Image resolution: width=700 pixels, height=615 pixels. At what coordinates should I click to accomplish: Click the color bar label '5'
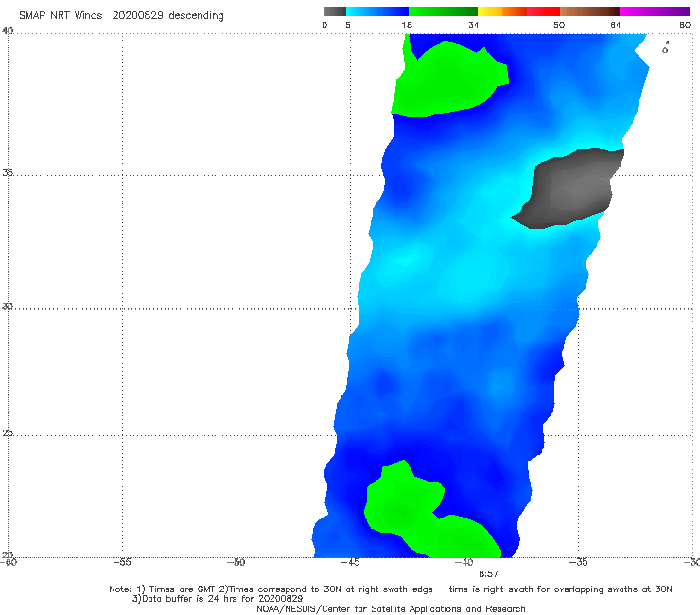point(348,25)
